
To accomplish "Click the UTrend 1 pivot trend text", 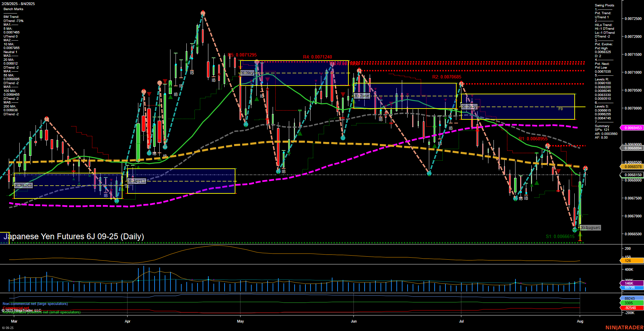I will [x=602, y=17].
